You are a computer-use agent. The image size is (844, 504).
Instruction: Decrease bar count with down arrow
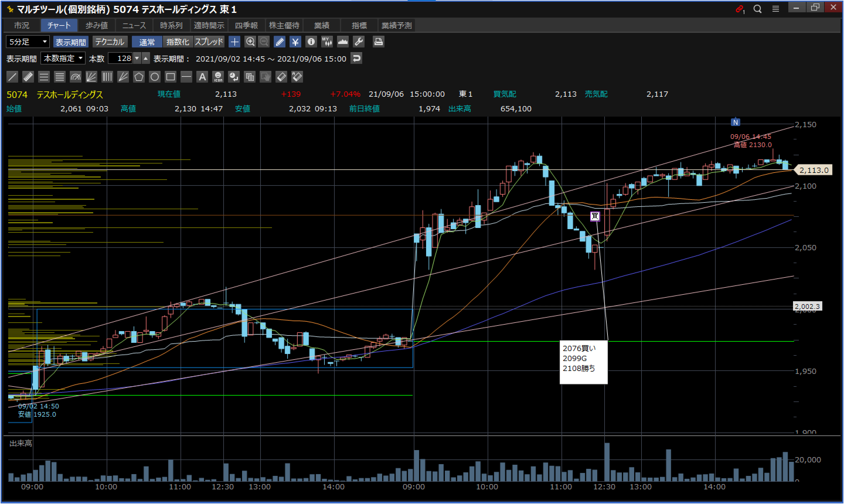point(137,58)
